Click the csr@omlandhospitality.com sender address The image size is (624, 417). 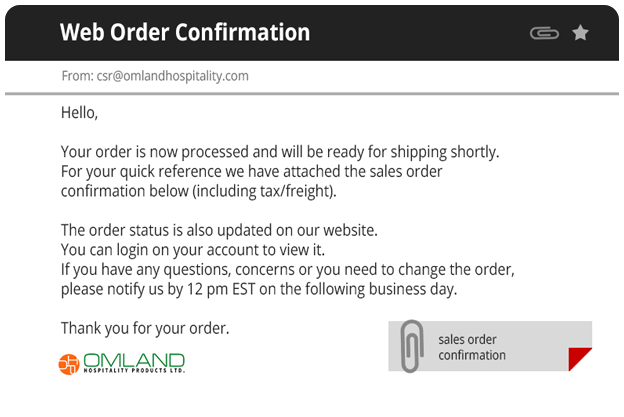point(172,76)
